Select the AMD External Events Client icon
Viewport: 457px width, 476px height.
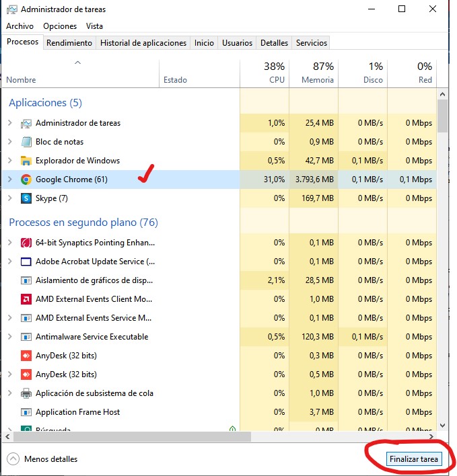[26, 299]
